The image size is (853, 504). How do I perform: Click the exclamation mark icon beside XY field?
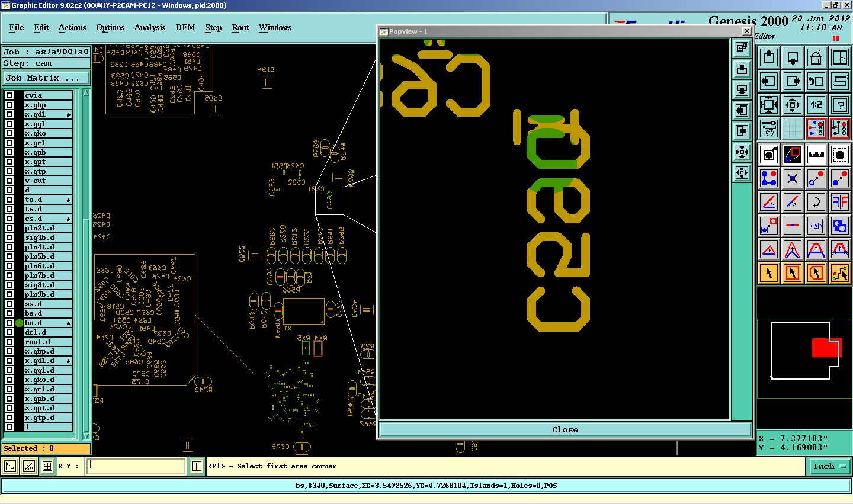pos(197,466)
